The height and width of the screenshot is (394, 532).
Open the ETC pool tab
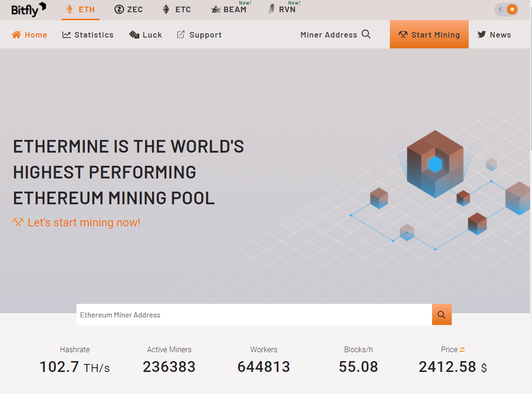177,9
